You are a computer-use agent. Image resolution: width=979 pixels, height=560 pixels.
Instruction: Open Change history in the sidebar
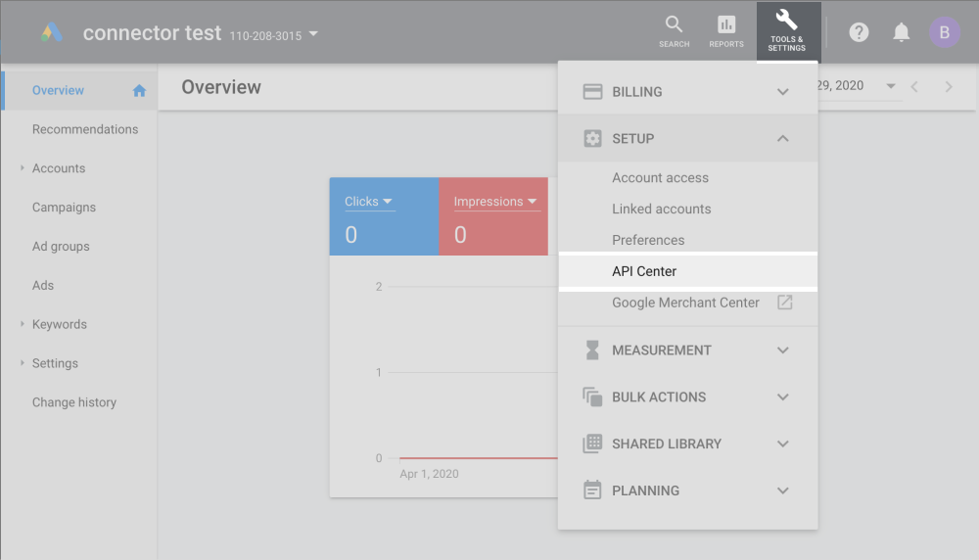tap(73, 402)
